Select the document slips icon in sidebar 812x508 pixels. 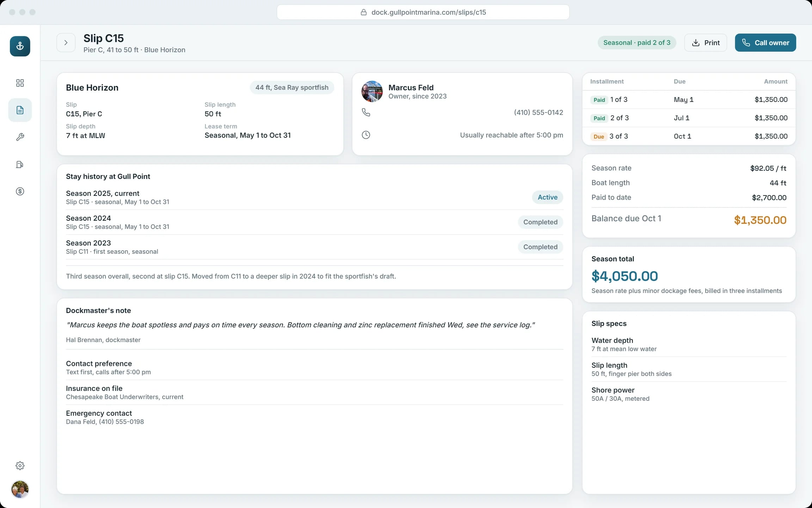[20, 110]
